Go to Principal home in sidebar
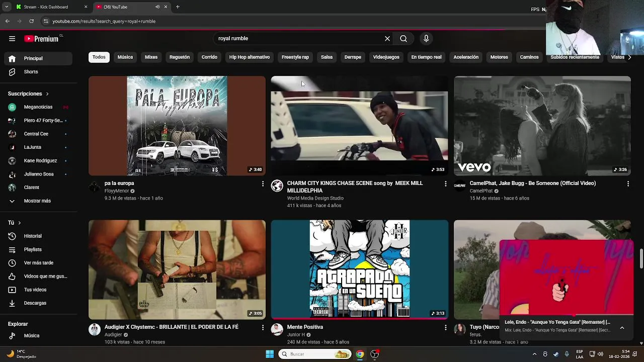Image resolution: width=644 pixels, height=362 pixels. pyautogui.click(x=39, y=59)
